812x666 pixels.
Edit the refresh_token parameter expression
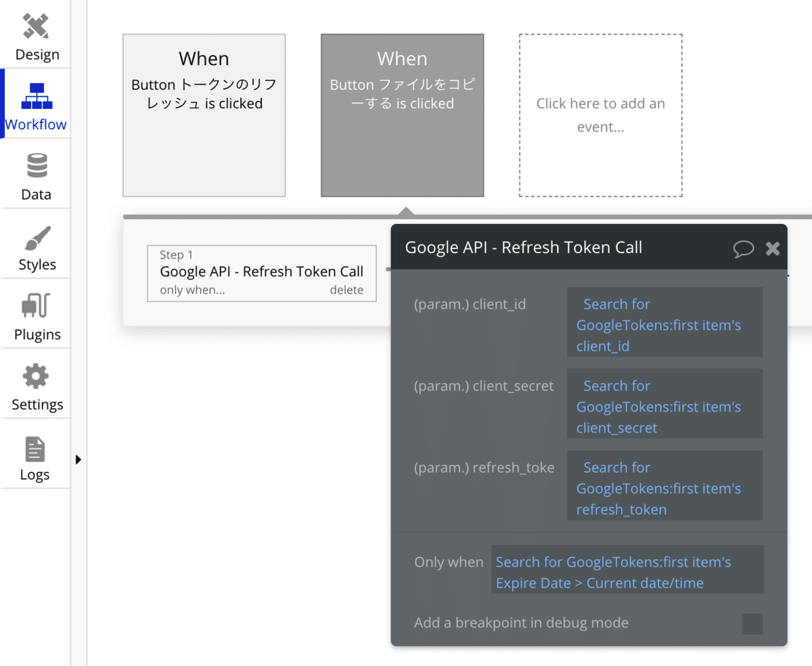pyautogui.click(x=664, y=488)
